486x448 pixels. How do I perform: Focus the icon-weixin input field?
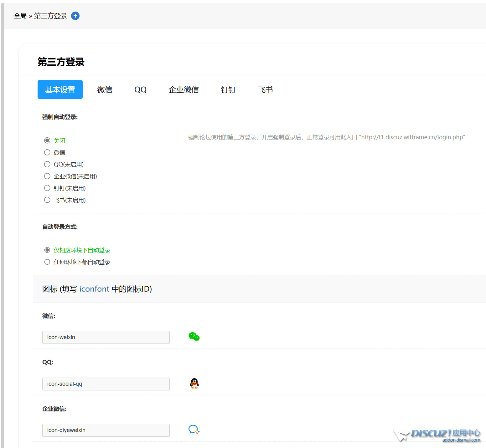point(106,337)
